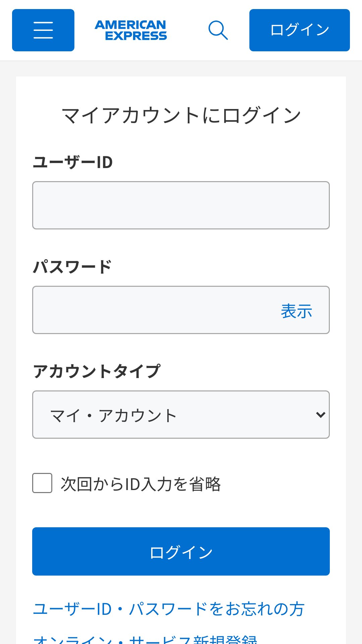Check the 次回からID入力を省略 checkbox
The width and height of the screenshot is (362, 644).
pos(42,483)
